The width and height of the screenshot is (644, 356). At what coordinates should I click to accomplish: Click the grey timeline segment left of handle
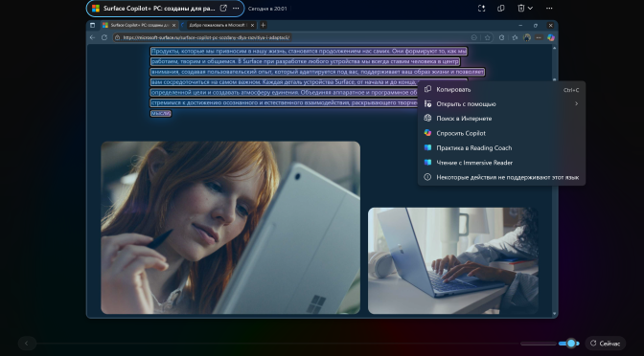pyautogui.click(x=538, y=344)
